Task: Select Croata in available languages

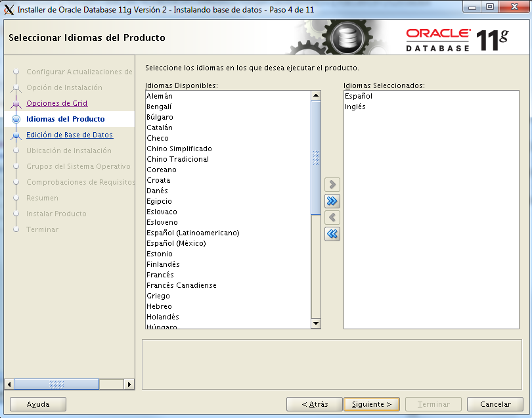Action: 228,180
